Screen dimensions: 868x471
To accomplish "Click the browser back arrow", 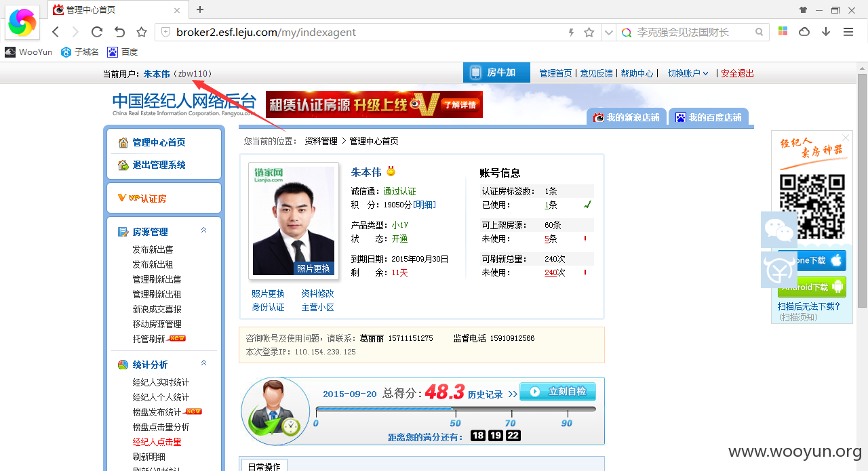I will coord(56,32).
